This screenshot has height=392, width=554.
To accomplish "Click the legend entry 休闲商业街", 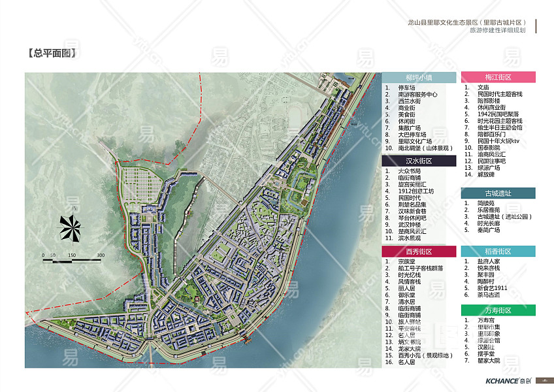I will point(492,107).
